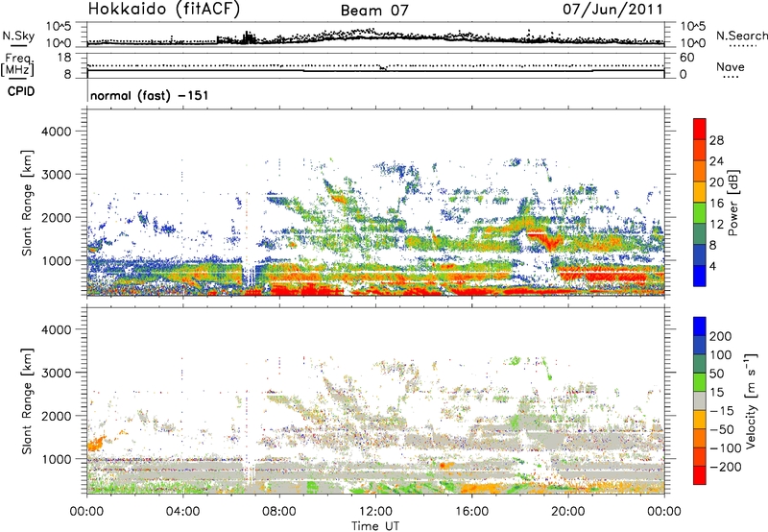This screenshot has height=532, width=768.
Task: Click the 'Hokkaido (fitACF)' title text
Action: tap(163, 9)
